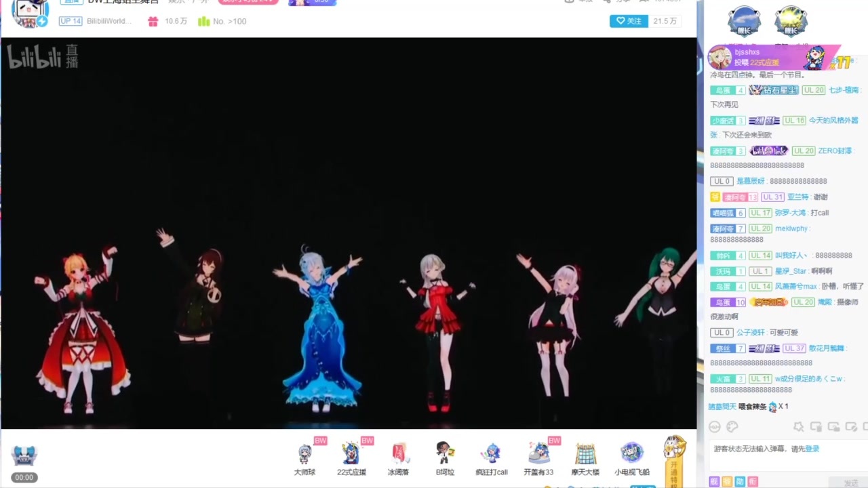Click the 乌蛋 10 fan medal
The image size is (868, 488).
pyautogui.click(x=728, y=302)
